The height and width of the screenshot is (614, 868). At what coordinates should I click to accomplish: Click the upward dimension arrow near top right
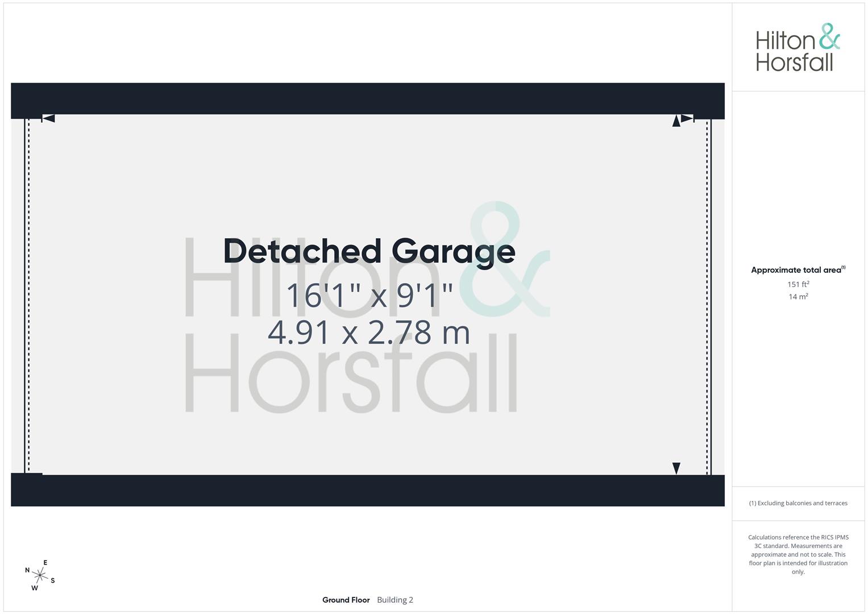(x=676, y=121)
